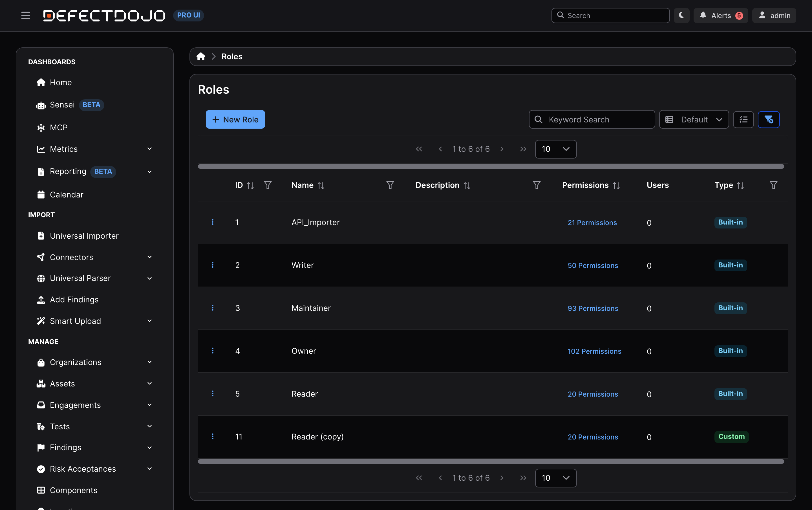This screenshot has width=812, height=510.
Task: Open row actions for API_Importer
Action: [213, 222]
